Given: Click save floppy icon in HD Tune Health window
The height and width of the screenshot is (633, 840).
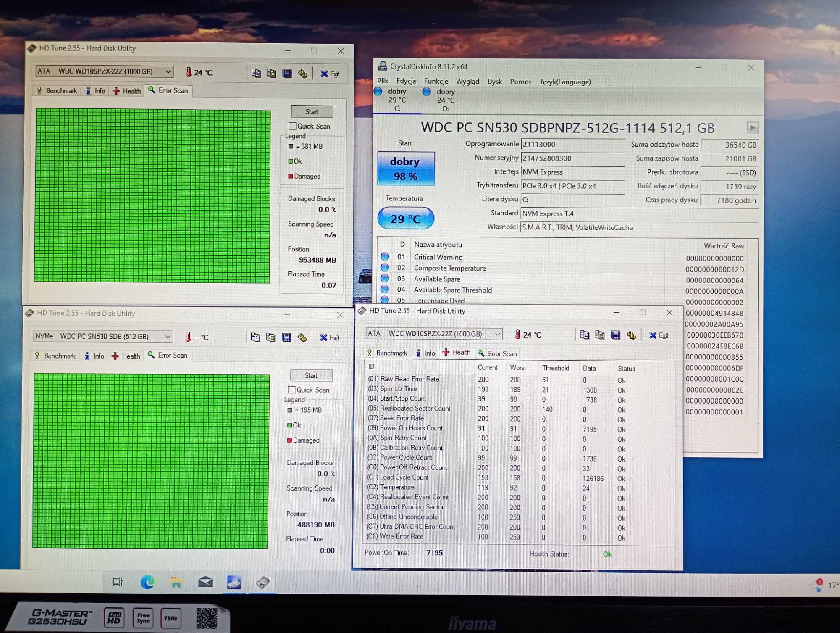Looking at the screenshot, I should point(616,335).
